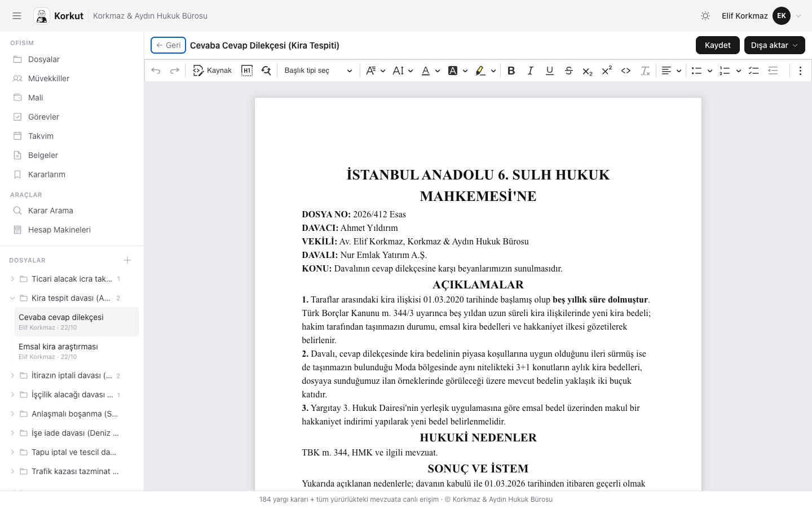Decrease the indent level
This screenshot has width=812, height=508.
click(x=773, y=71)
